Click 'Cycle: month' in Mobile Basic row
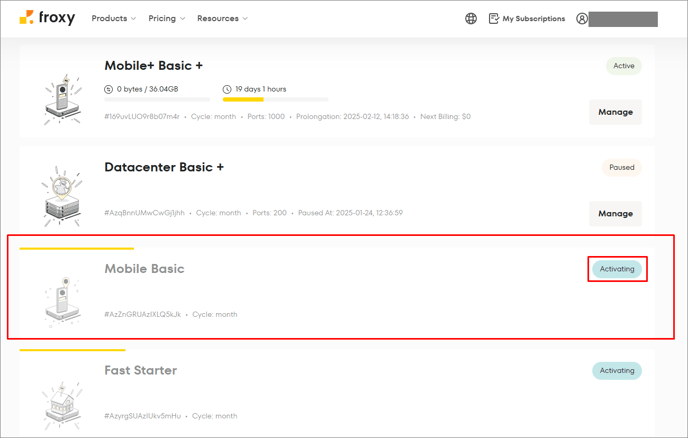Image resolution: width=688 pixels, height=438 pixels. [215, 314]
